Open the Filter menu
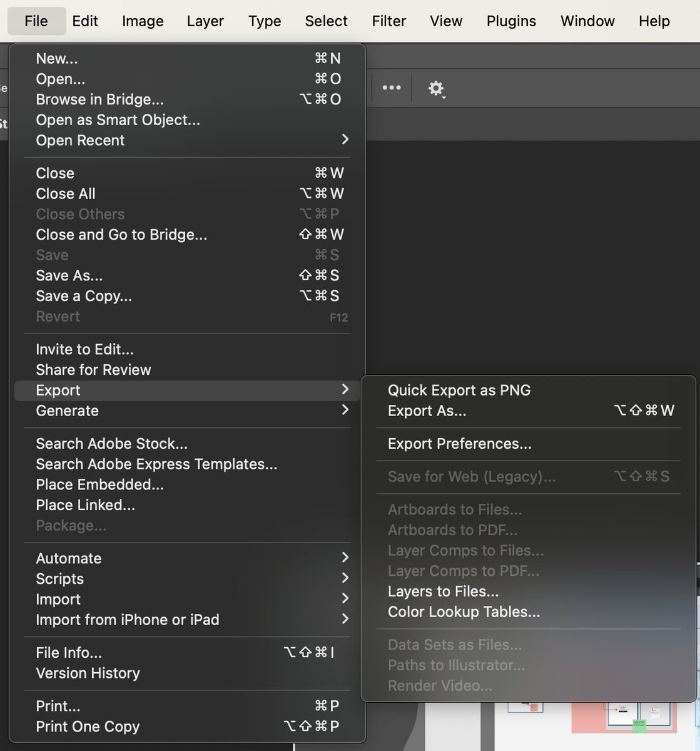The image size is (700, 751). tap(389, 21)
